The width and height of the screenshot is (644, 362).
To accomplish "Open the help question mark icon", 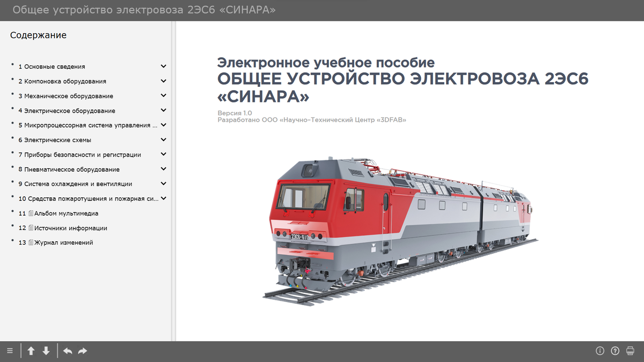I will 615,351.
